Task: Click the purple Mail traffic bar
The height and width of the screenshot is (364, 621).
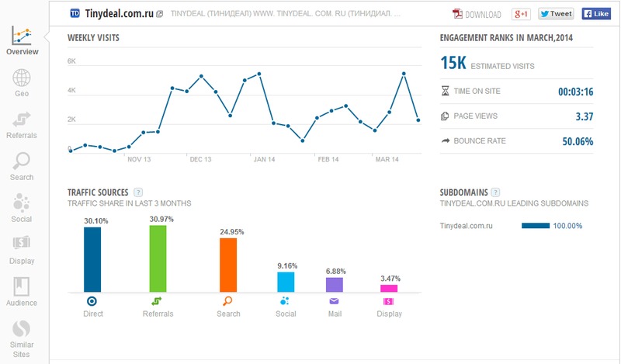Action: pyautogui.click(x=335, y=285)
